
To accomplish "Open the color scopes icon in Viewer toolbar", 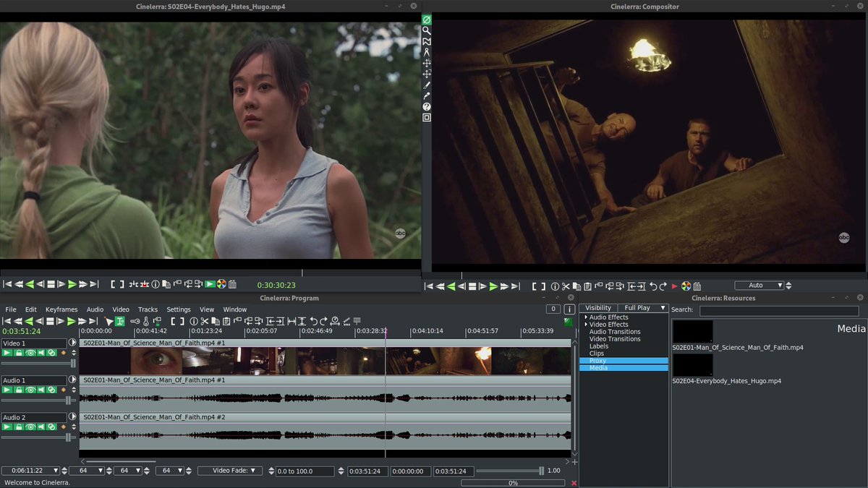I will (x=221, y=284).
